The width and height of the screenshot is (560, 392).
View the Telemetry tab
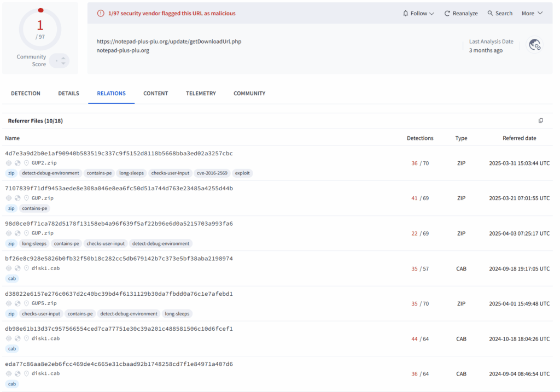pyautogui.click(x=201, y=93)
